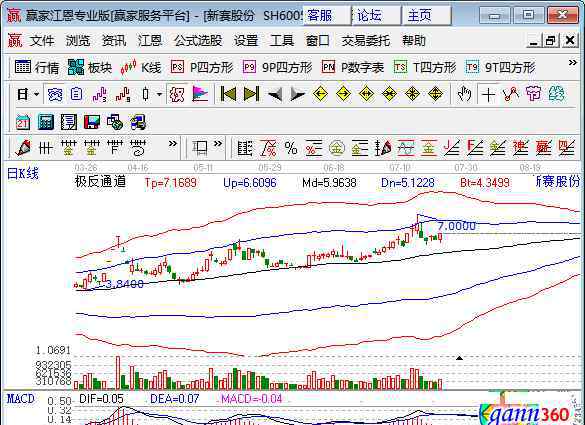Screen dimensions: 585x425
Task: Click the 论坛 button in title bar
Action: point(376,15)
